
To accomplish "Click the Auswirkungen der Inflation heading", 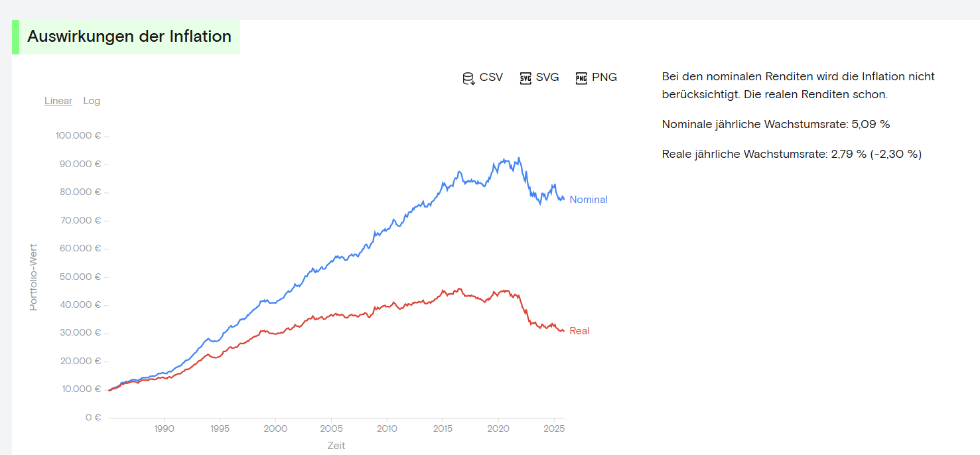I will [x=129, y=36].
